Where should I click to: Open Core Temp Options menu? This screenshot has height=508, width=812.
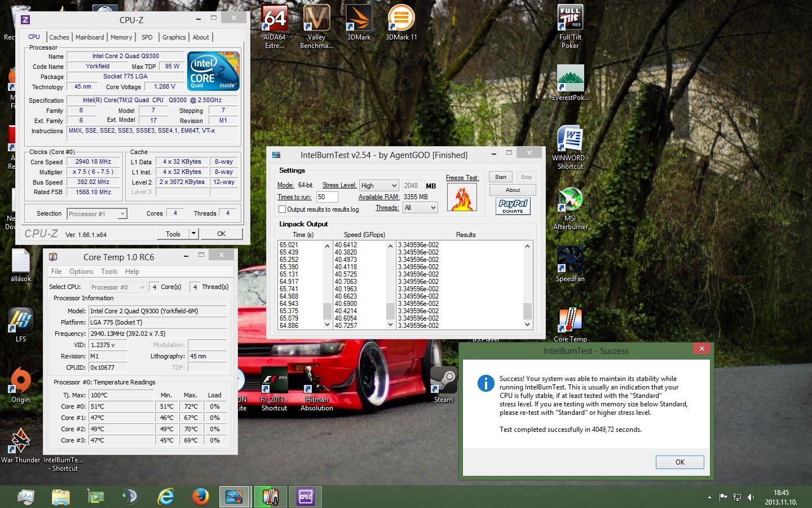[x=81, y=271]
